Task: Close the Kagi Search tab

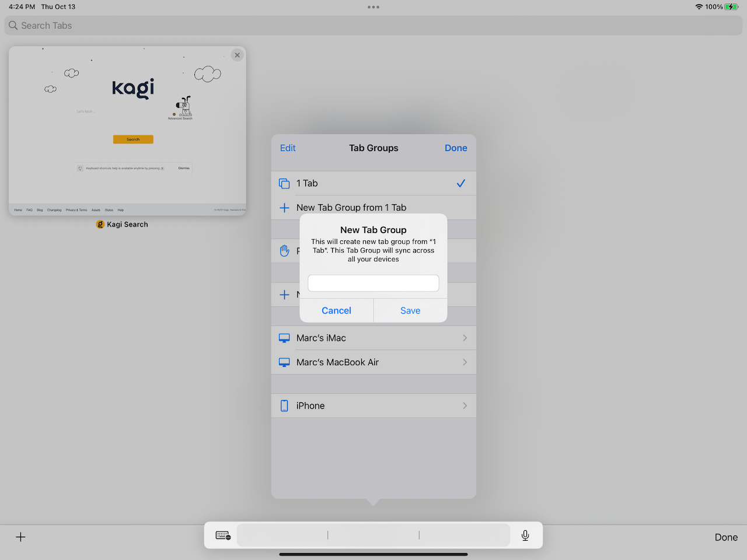Action: (x=237, y=54)
